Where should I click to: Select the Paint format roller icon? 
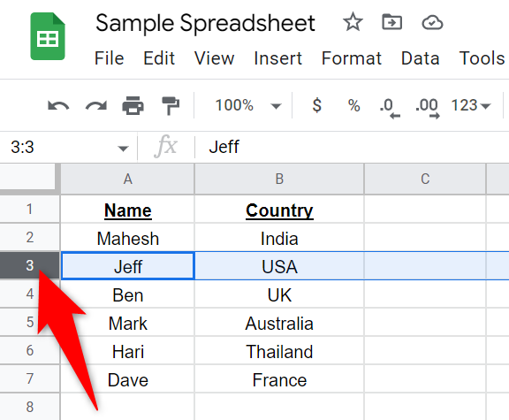pos(171,105)
